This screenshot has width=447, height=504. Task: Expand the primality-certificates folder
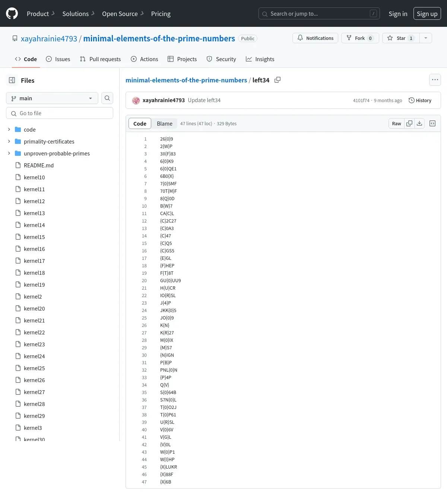click(9, 141)
